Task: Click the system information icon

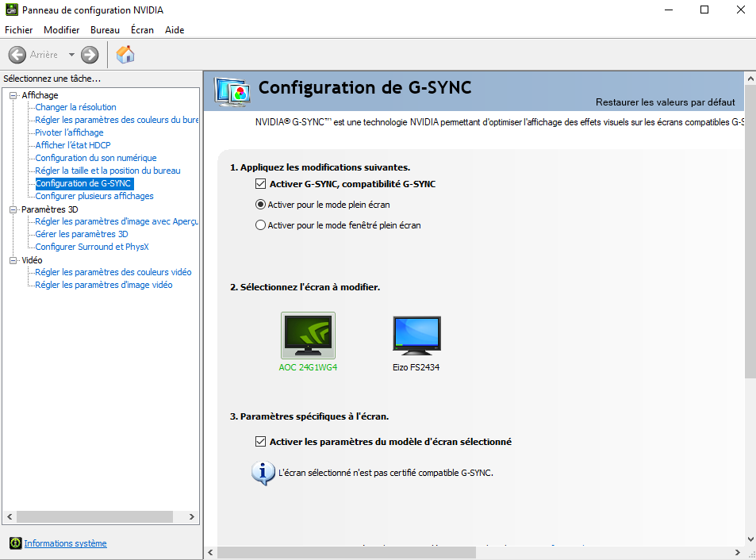Action: [15, 543]
